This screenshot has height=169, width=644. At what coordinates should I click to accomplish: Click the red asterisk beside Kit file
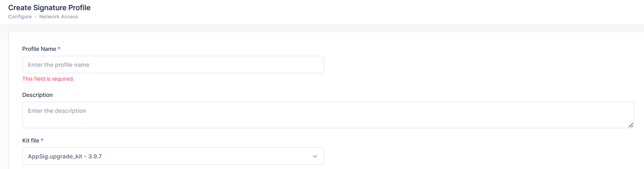42,140
